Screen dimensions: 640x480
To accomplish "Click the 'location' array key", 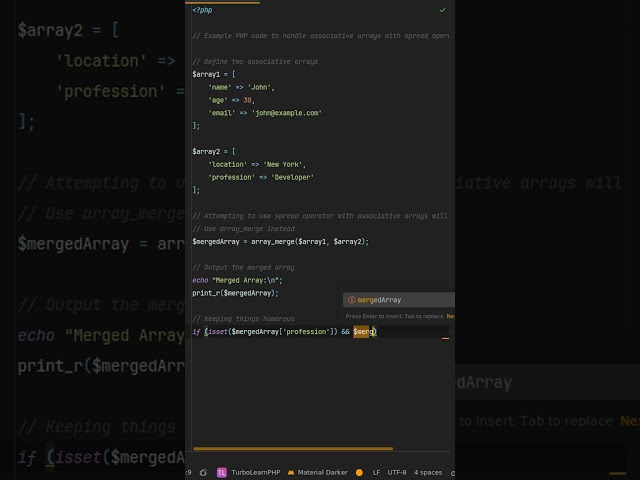I will (228, 164).
